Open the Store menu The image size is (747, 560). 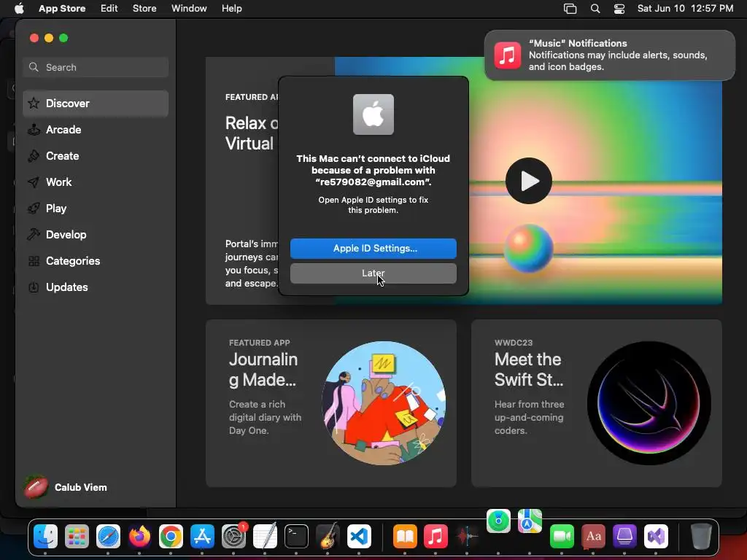[144, 8]
